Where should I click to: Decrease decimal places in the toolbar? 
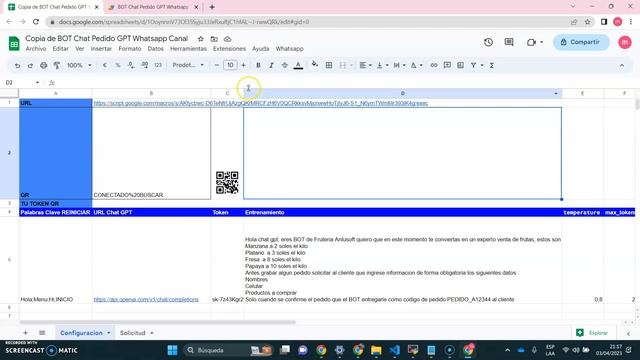pos(131,65)
